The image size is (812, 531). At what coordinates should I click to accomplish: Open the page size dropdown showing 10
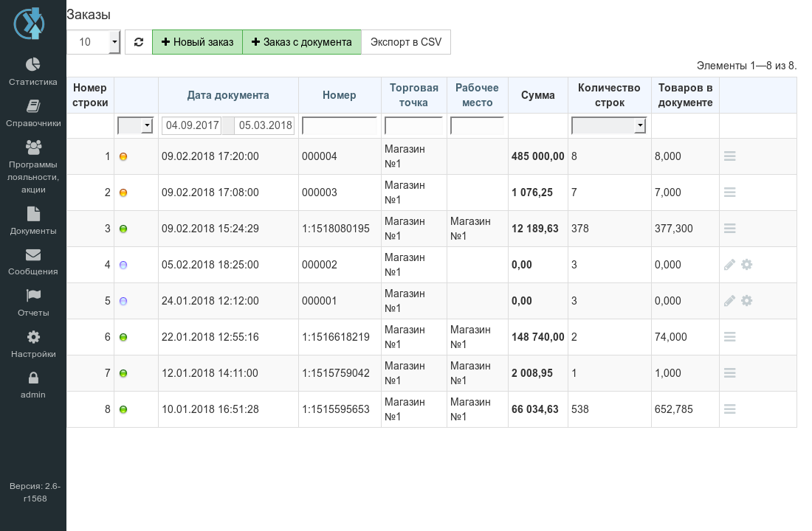point(94,42)
